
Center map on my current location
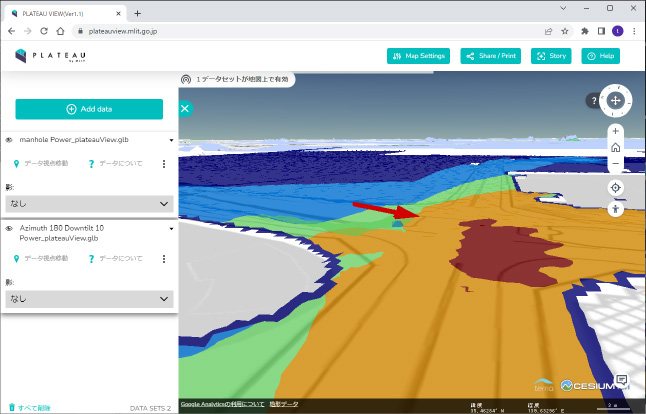(x=615, y=188)
